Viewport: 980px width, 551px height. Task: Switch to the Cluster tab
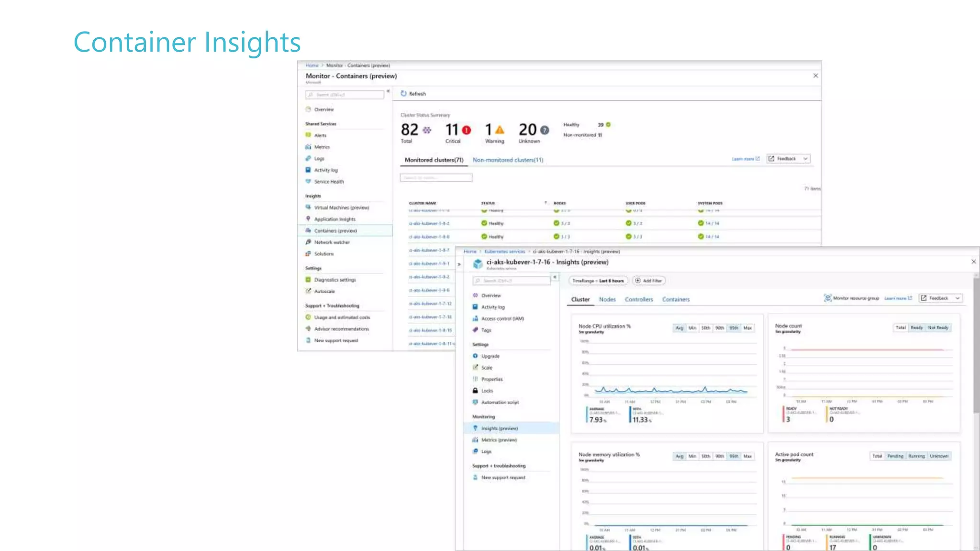580,299
